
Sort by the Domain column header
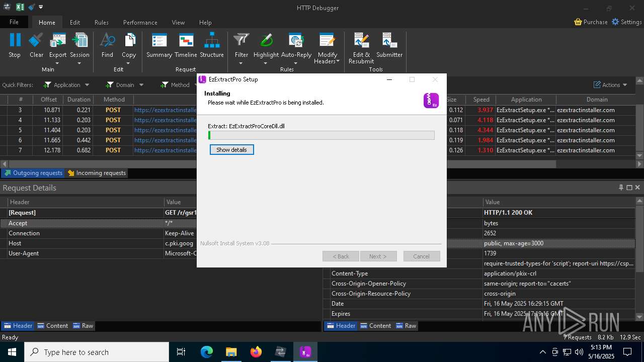[597, 100]
